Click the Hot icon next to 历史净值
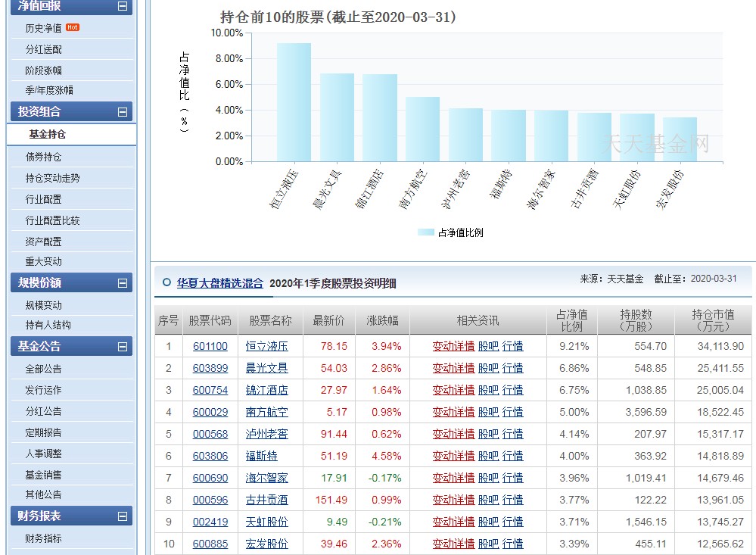The width and height of the screenshot is (756, 555). (73, 27)
